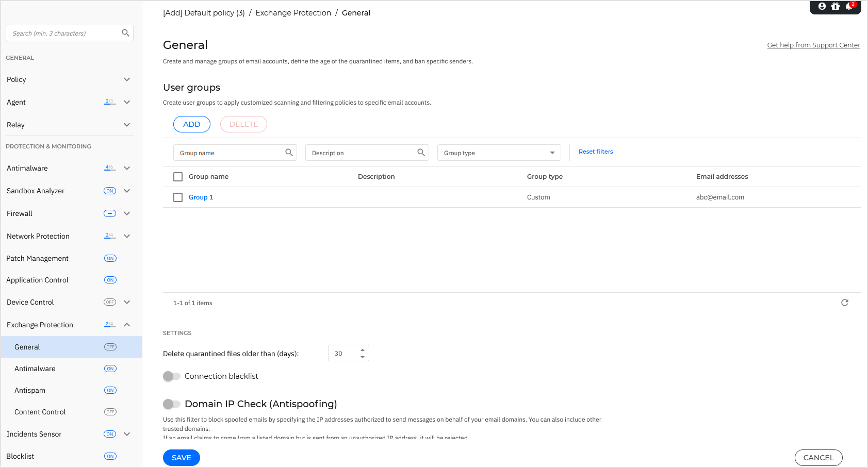Increase quarantine days with up arrow
Screen dimensions: 868x468
point(363,350)
